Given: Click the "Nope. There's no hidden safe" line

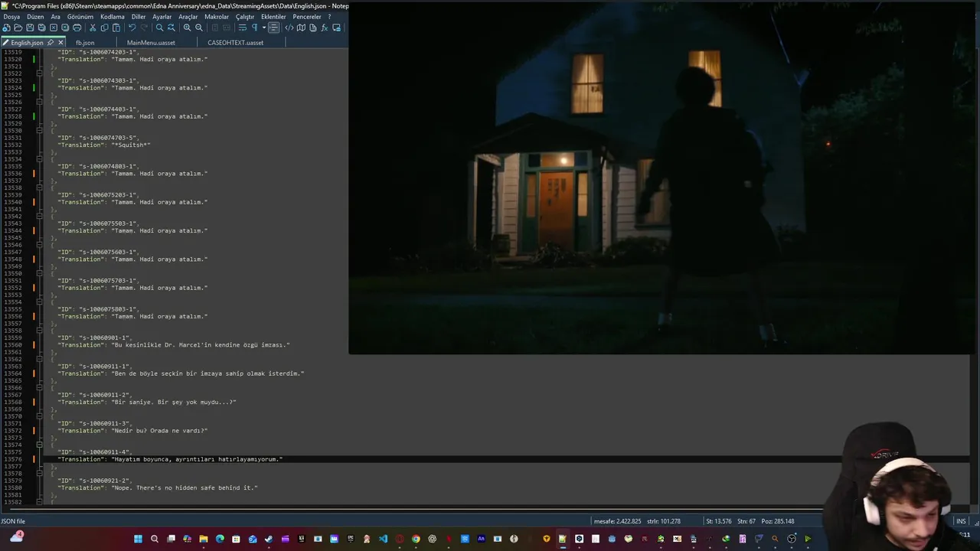Looking at the screenshot, I should pos(158,487).
